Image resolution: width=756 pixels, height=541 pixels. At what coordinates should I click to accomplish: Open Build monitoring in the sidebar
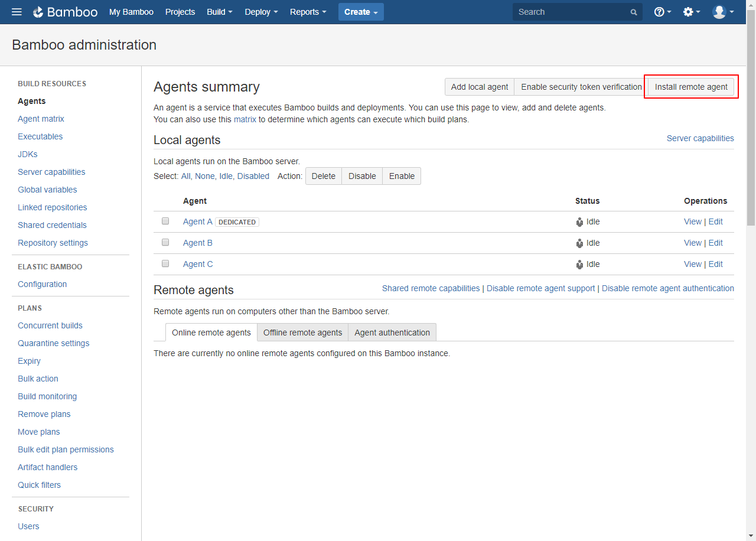pos(47,396)
